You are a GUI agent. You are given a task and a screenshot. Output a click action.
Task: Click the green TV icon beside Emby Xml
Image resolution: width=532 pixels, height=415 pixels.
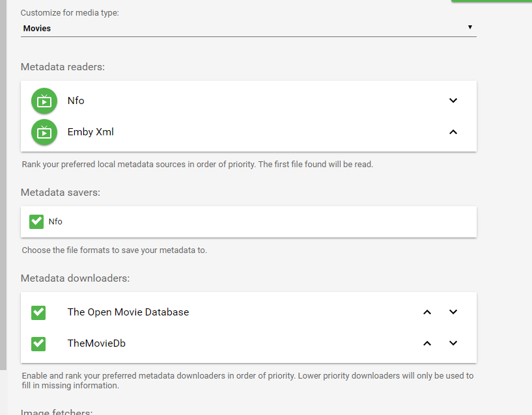(44, 132)
